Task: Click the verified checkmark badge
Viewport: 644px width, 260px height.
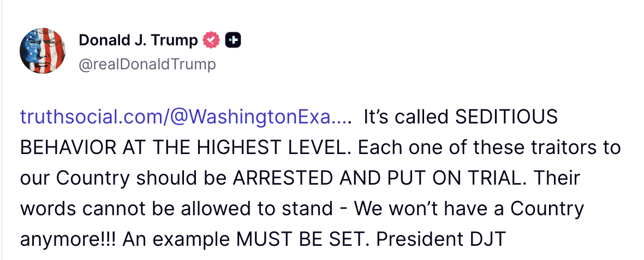Action: pos(211,40)
